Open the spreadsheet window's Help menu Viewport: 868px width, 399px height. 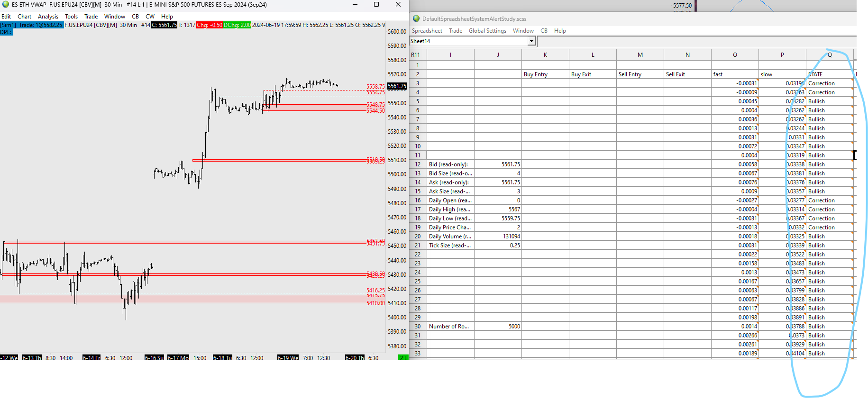[560, 31]
